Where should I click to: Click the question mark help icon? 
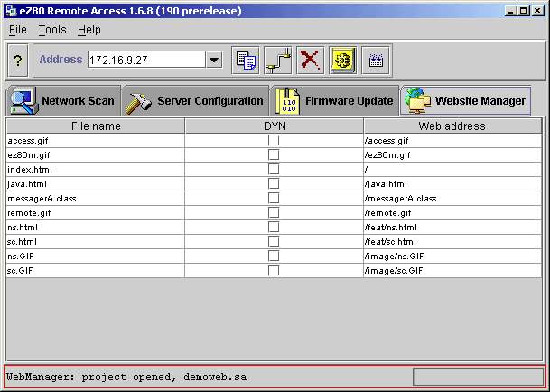(x=17, y=61)
